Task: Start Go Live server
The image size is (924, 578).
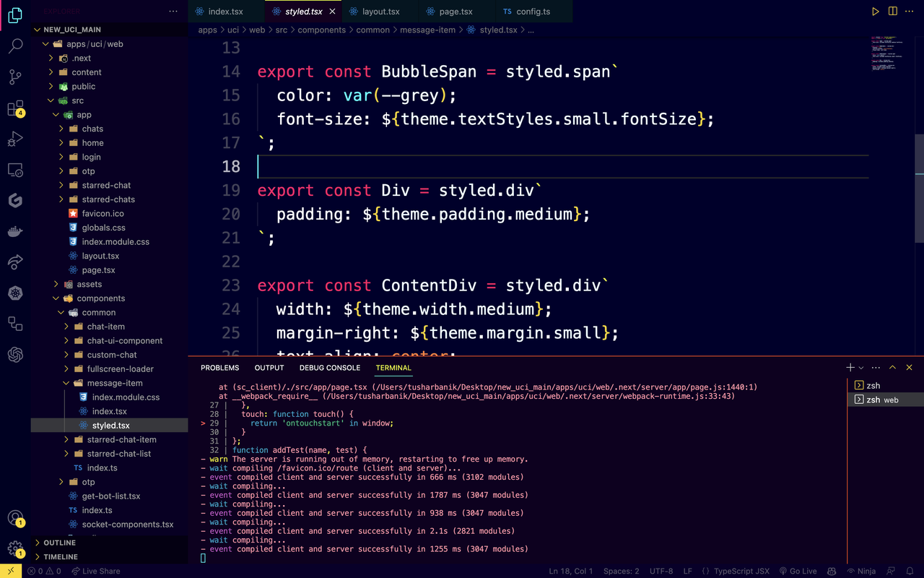Action: pyautogui.click(x=798, y=571)
